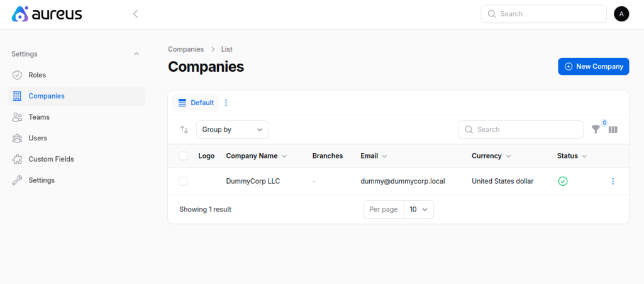Collapse sidebar with the back arrow
The image size is (644, 284).
click(136, 14)
